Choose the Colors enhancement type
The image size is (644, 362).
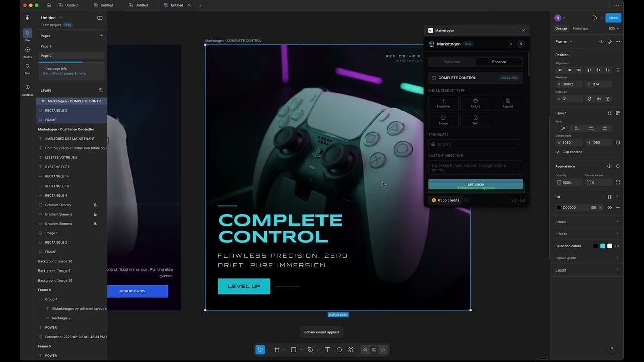(475, 103)
